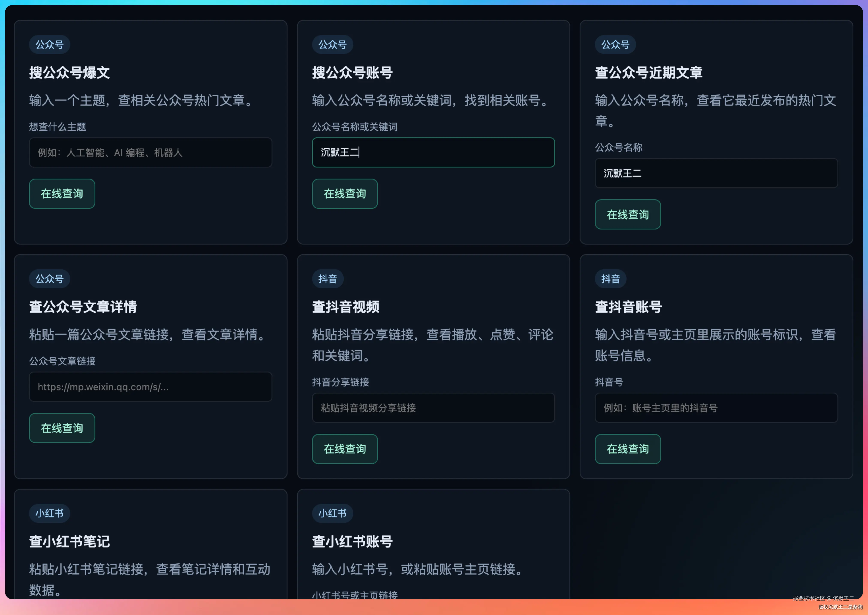Click the 查抖音账号 card title

(629, 307)
